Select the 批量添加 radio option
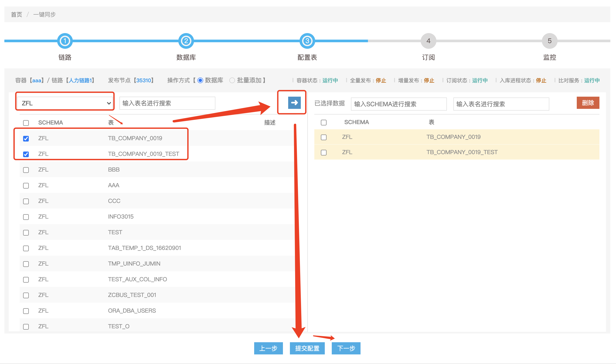 click(232, 81)
